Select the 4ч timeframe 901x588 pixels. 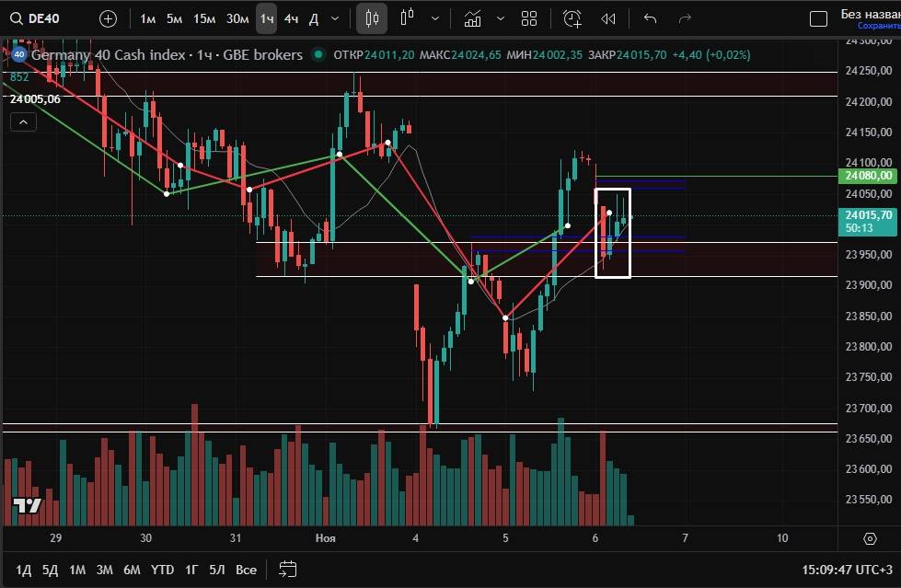pyautogui.click(x=291, y=18)
